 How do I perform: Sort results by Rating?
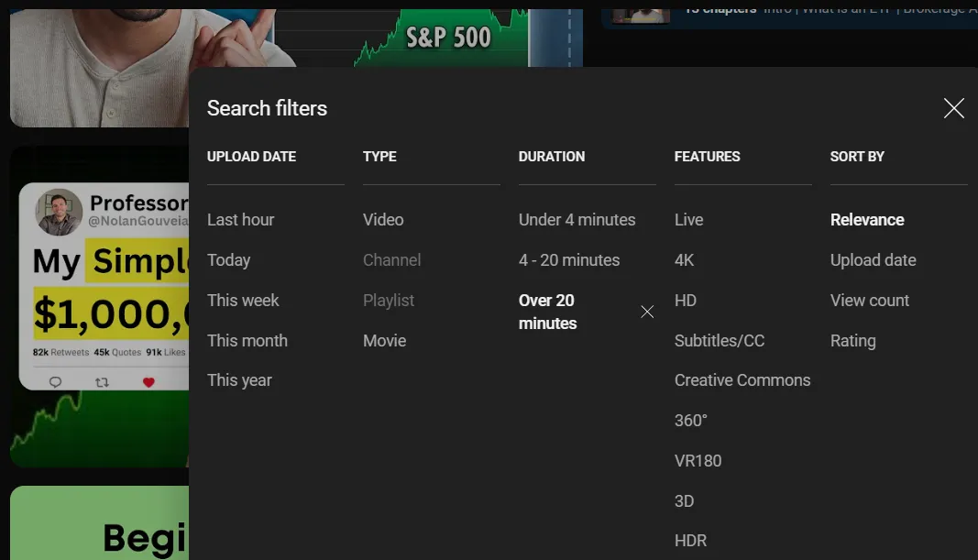(852, 341)
